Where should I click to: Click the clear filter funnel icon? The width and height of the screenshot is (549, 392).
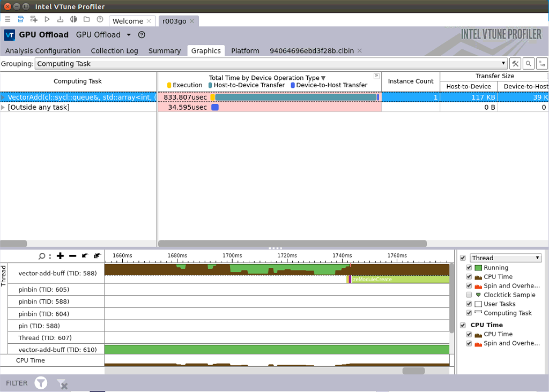pyautogui.click(x=62, y=383)
